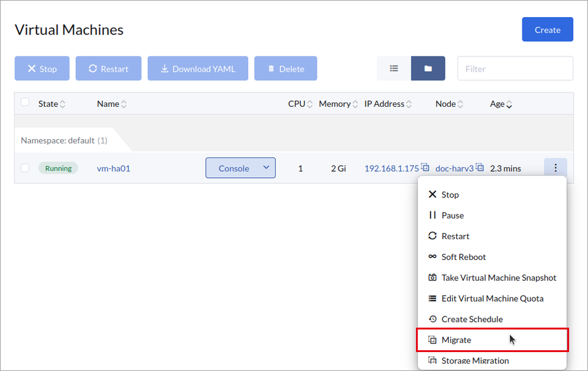Switch to flat list view
588x371 pixels.
coord(394,68)
